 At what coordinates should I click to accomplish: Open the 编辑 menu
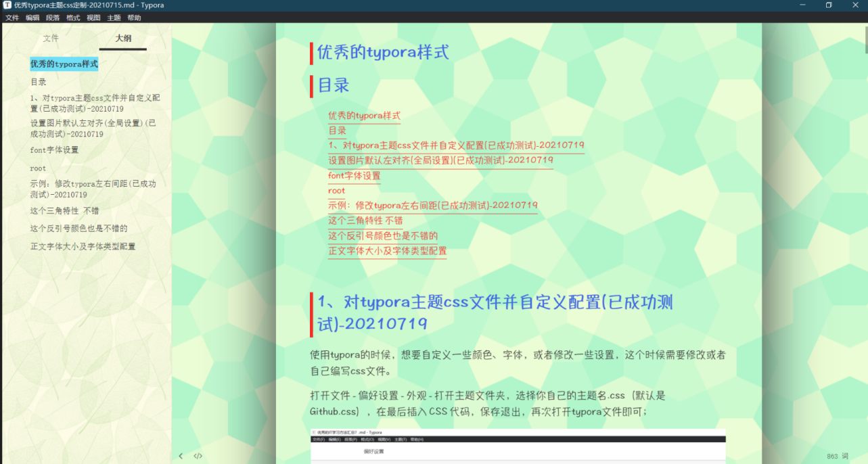[x=32, y=18]
